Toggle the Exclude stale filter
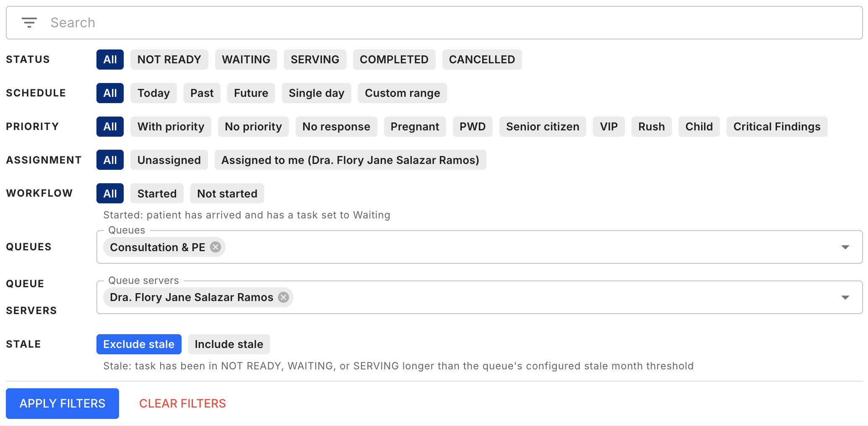Viewport: 868px width, 426px height. point(139,344)
